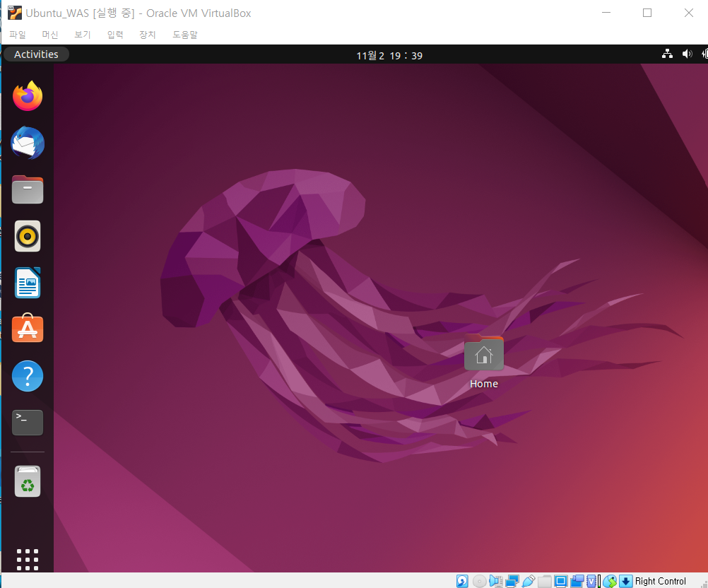Image resolution: width=708 pixels, height=588 pixels.
Task: Launch Terminal from the dock
Action: pyautogui.click(x=28, y=422)
